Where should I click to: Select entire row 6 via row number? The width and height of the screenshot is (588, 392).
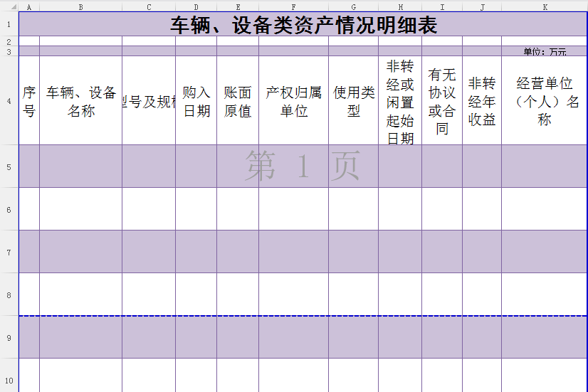[x=9, y=209]
